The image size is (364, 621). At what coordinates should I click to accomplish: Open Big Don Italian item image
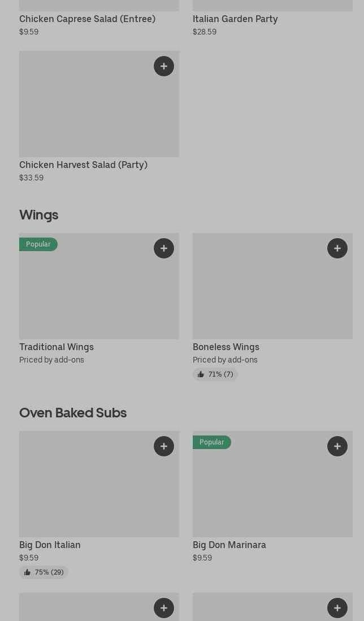click(99, 492)
